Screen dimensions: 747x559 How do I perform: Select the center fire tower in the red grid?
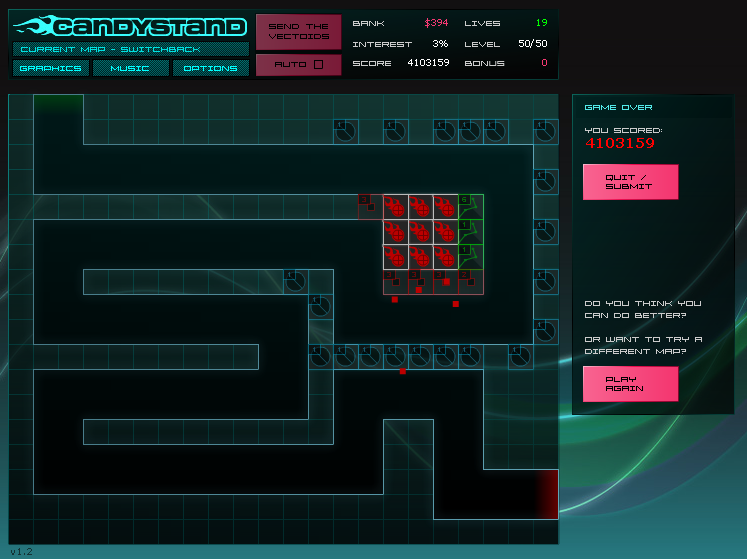click(x=420, y=231)
